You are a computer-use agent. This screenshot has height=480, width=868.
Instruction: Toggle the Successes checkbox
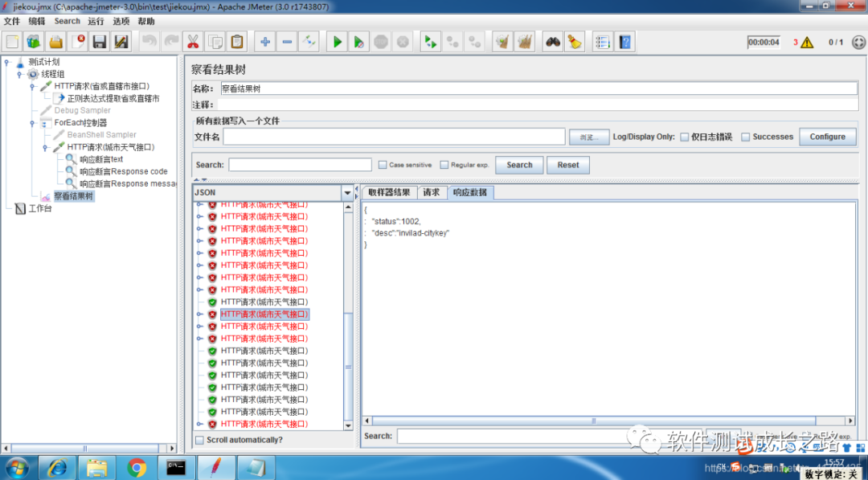[746, 137]
